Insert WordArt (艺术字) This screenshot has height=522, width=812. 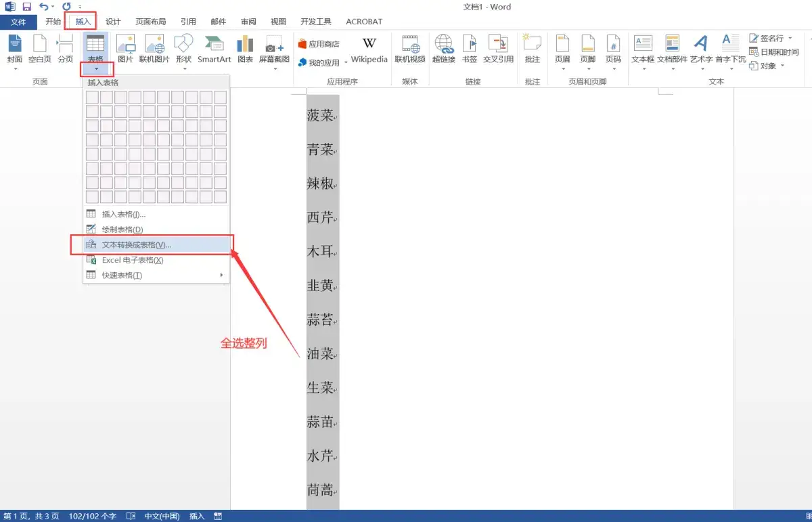point(701,51)
